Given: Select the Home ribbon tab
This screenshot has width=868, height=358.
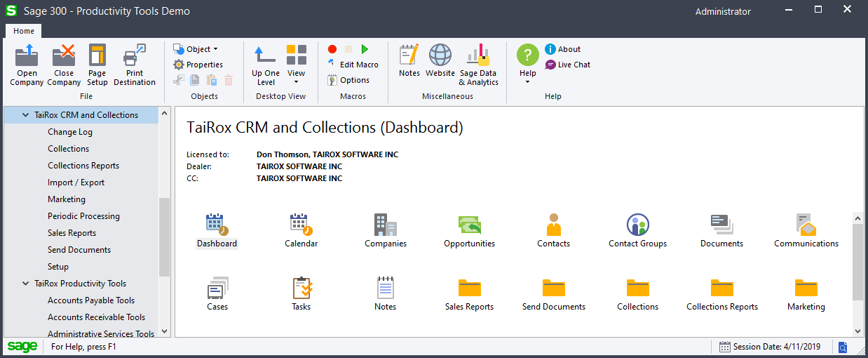Looking at the screenshot, I should pyautogui.click(x=24, y=31).
